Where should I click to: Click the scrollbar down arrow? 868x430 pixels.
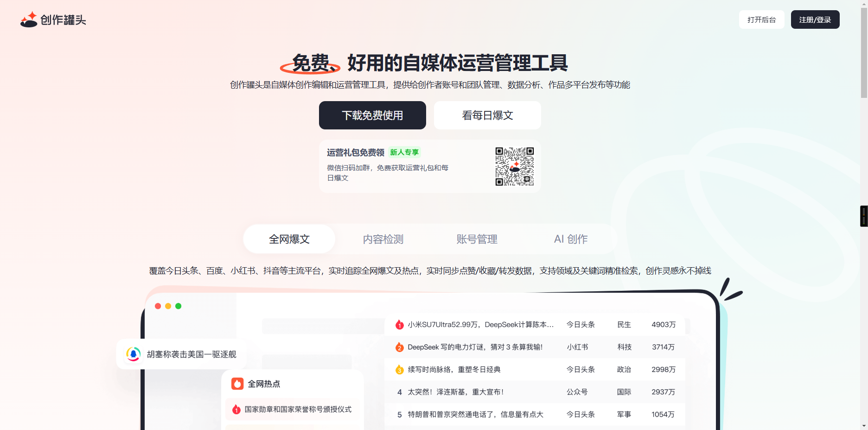click(x=864, y=426)
